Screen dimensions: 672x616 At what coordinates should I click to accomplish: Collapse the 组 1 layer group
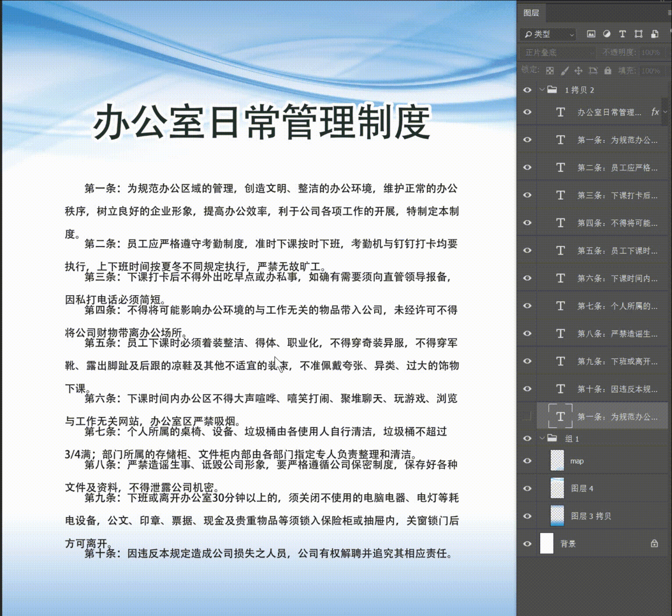coord(543,438)
